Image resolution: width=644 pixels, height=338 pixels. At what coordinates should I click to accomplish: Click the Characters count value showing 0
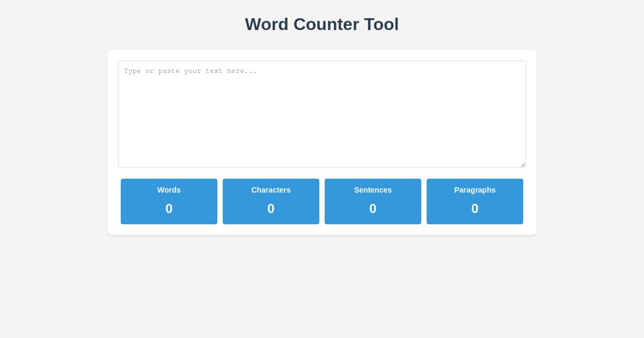(271, 209)
